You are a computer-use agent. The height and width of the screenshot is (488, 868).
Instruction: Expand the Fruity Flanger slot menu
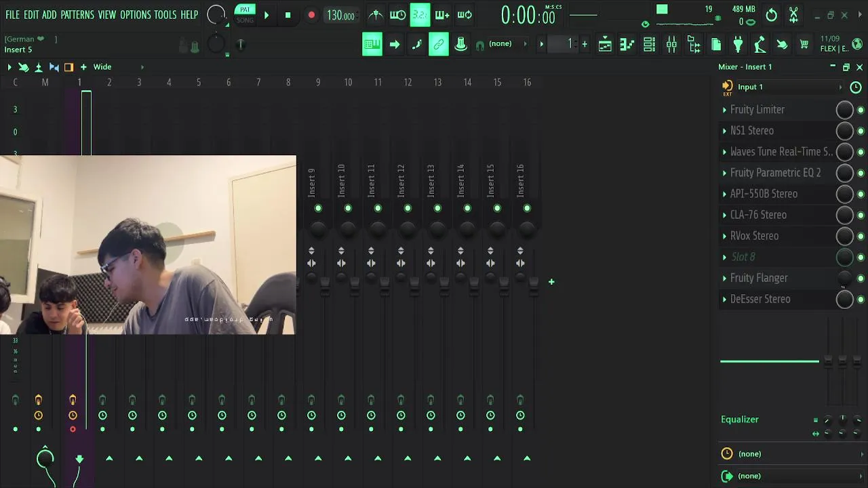point(724,278)
